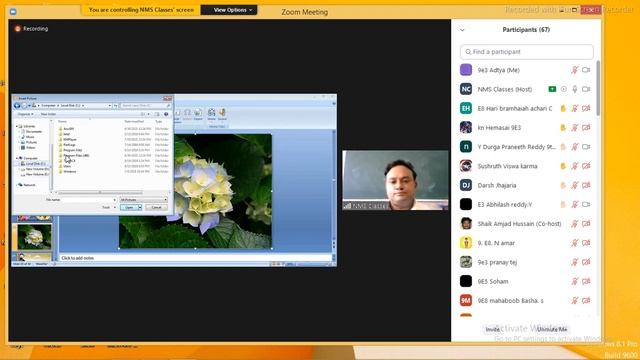Screen dimensions: 640x360
Task: Click the Unmute Me button
Action: 552,329
